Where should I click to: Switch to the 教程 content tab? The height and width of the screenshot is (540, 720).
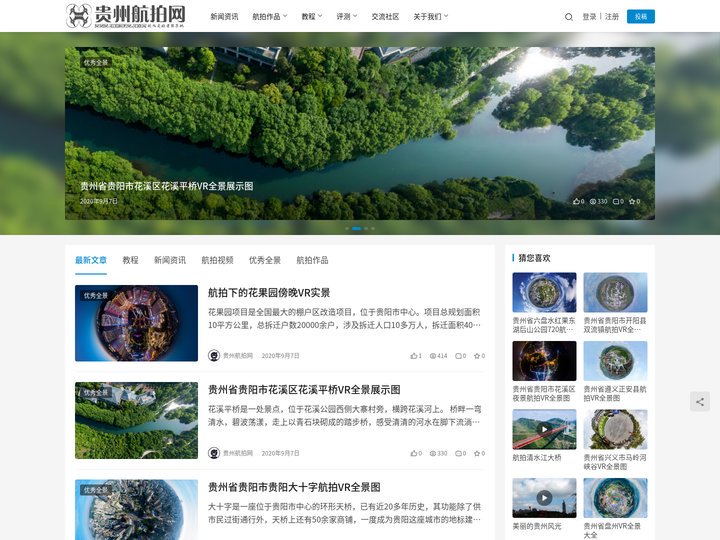(130, 260)
